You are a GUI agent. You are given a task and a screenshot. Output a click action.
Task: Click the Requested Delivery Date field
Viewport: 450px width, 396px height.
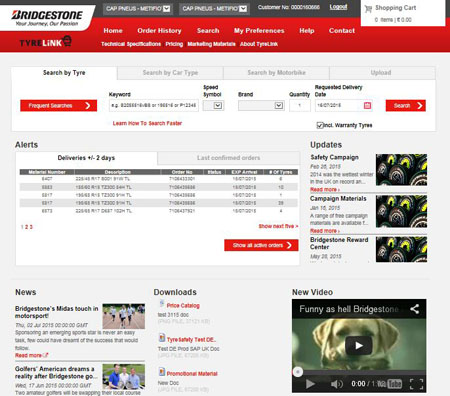pos(344,106)
